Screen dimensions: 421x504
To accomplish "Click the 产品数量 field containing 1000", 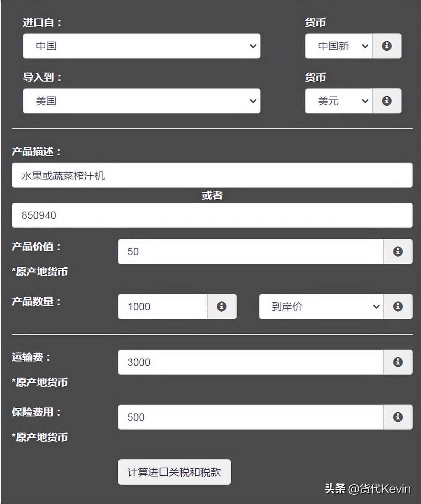I will 162,307.
